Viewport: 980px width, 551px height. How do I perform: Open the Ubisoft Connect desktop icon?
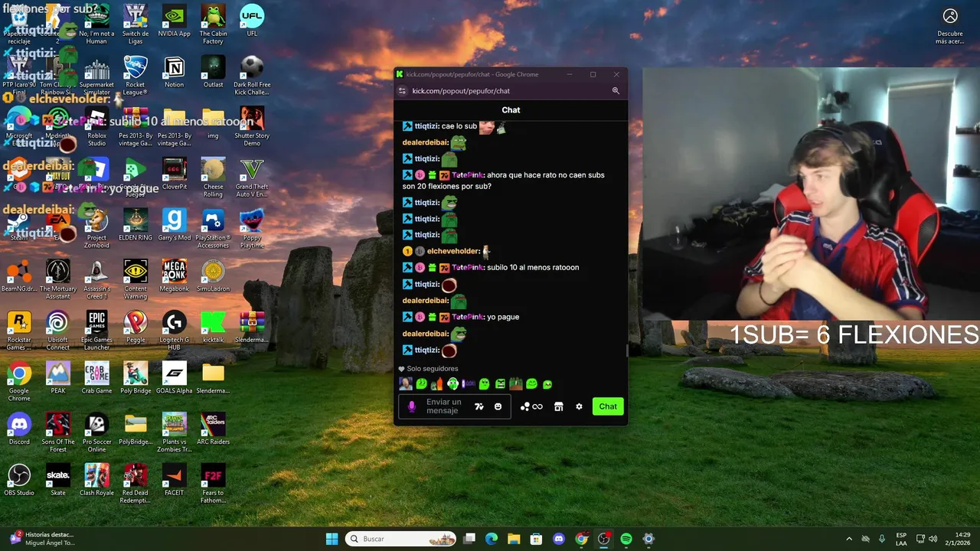coord(57,331)
